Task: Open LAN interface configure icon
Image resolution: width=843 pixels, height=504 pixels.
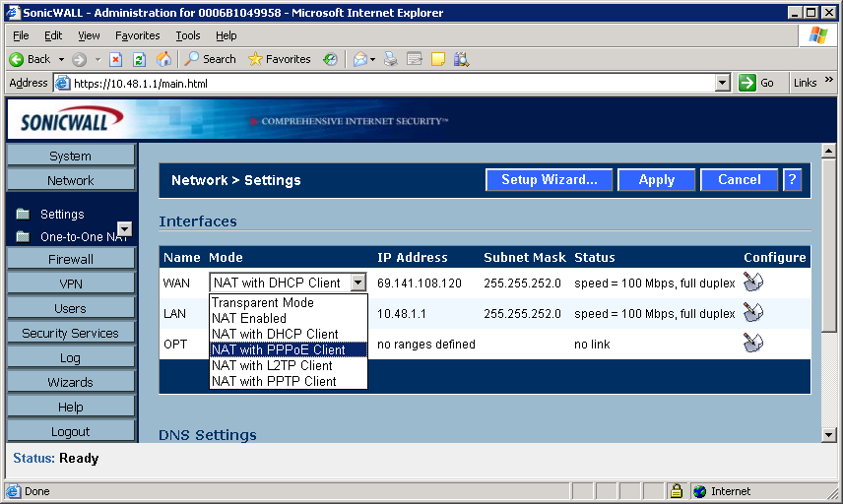Action: point(752,313)
